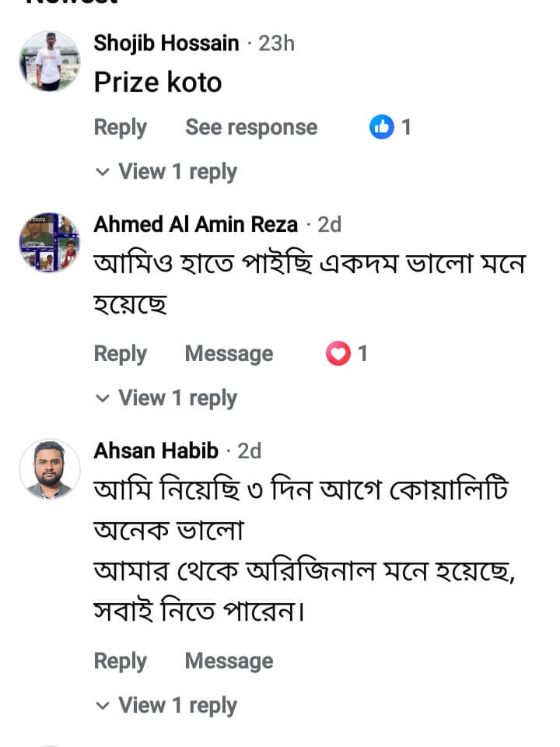Reply to Ahmed Al Amin Reza's comment

coord(120,354)
